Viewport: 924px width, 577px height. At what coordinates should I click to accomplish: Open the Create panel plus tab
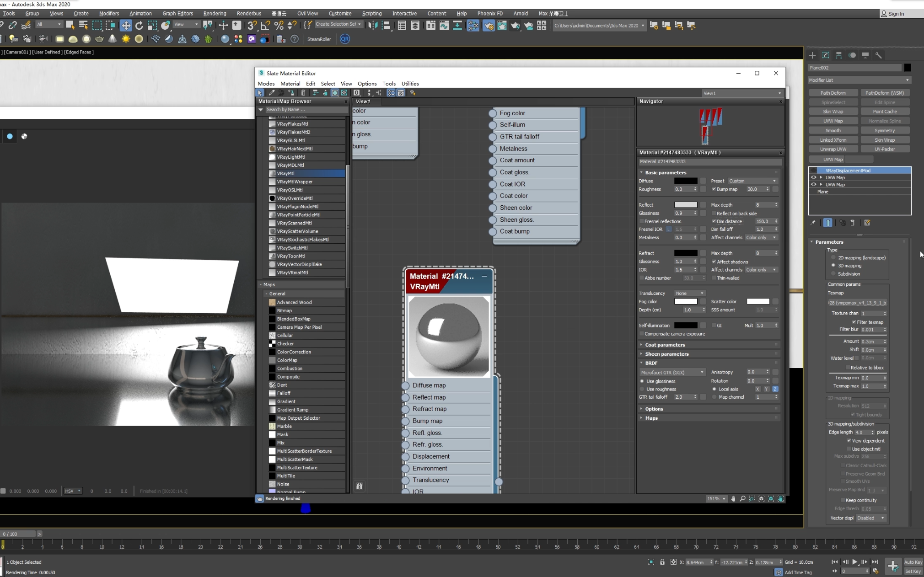click(x=812, y=55)
